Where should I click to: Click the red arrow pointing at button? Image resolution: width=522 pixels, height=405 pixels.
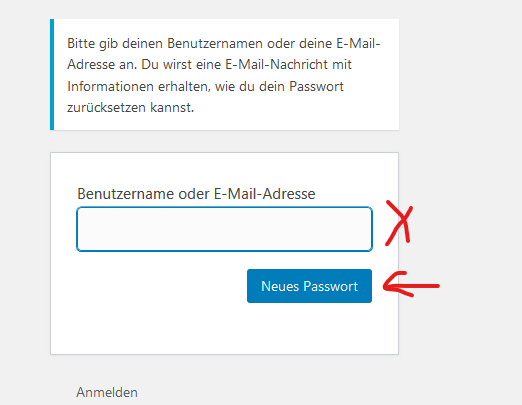(x=411, y=284)
